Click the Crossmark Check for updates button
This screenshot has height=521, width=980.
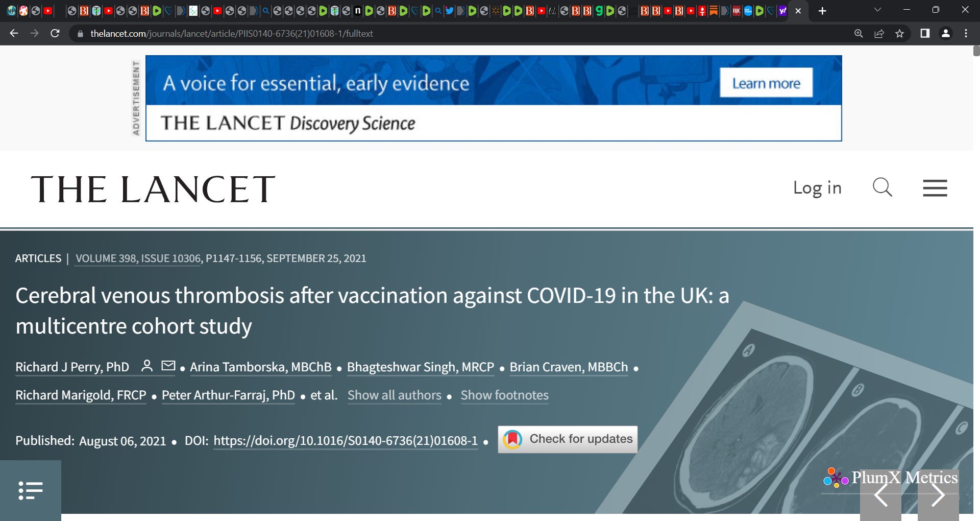click(x=568, y=439)
